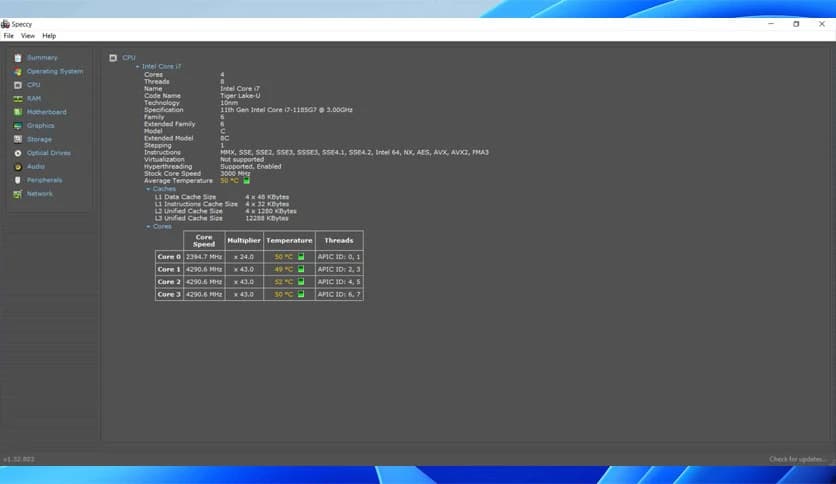Click the 2394.7 MHz core speed value
The height and width of the screenshot is (484, 836).
(204, 256)
